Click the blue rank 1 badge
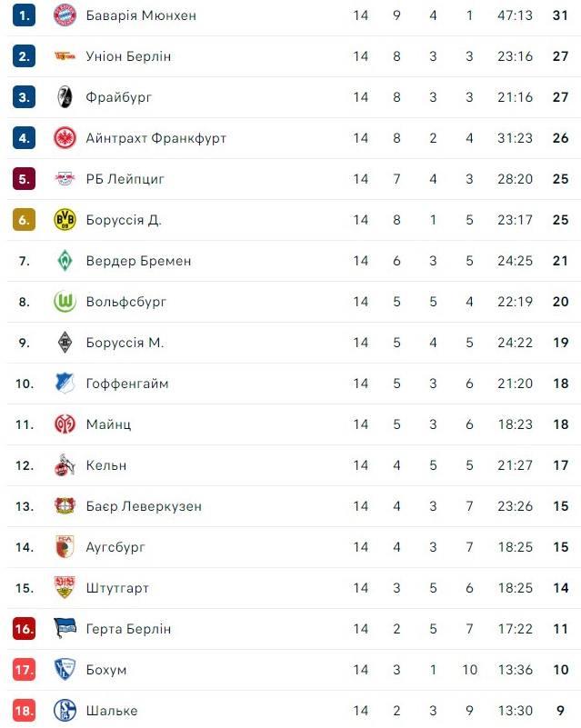Viewport: 581px width, 728px height. [x=25, y=15]
